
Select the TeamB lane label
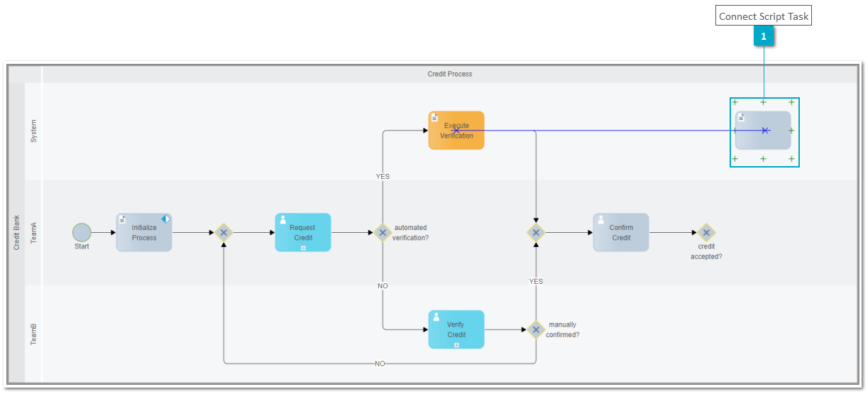pos(33,334)
